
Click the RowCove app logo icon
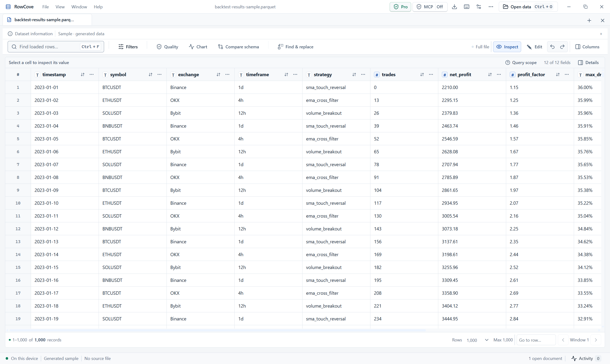(8, 7)
